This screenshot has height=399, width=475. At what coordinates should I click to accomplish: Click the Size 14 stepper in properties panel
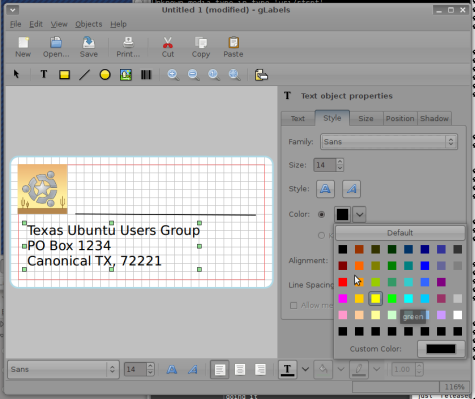pos(340,165)
